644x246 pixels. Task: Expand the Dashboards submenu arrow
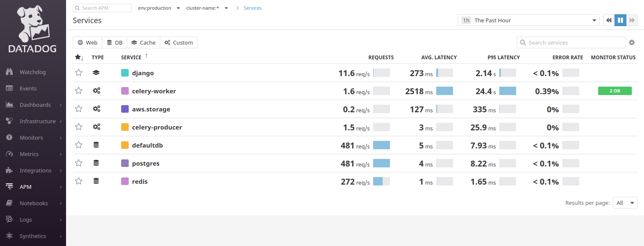click(61, 105)
